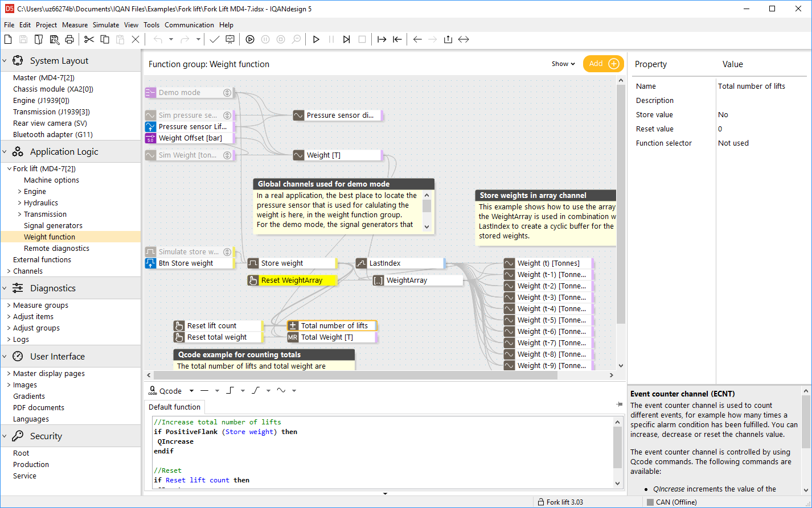Viewport: 812px width, 508px height.
Task: Open the Simulate menu
Action: (x=106, y=25)
